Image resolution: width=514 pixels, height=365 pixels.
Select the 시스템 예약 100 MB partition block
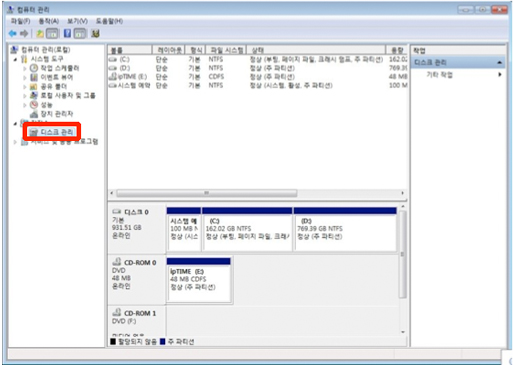click(x=184, y=229)
